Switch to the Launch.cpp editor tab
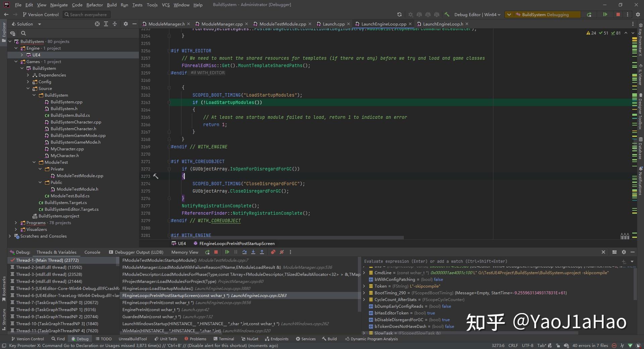The width and height of the screenshot is (644, 349). [x=334, y=24]
